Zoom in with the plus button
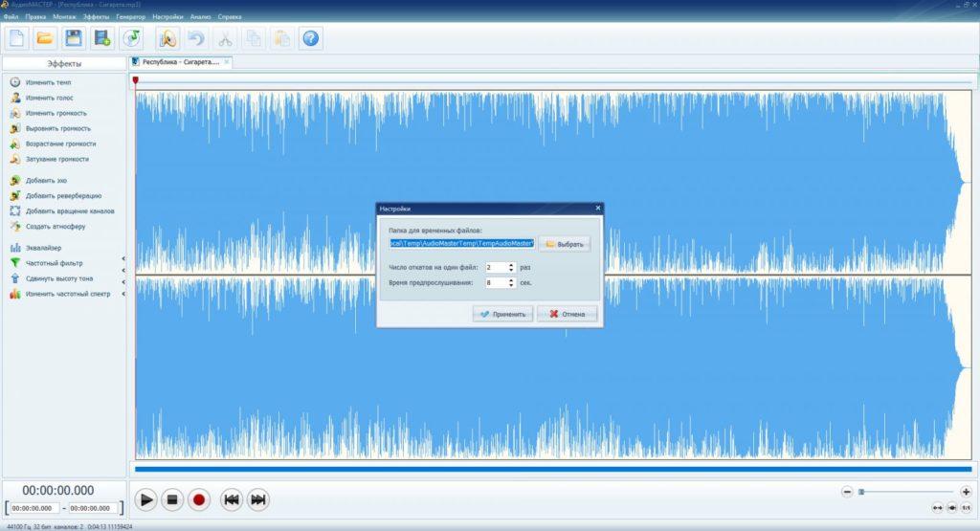Image resolution: width=980 pixels, height=531 pixels. (966, 493)
